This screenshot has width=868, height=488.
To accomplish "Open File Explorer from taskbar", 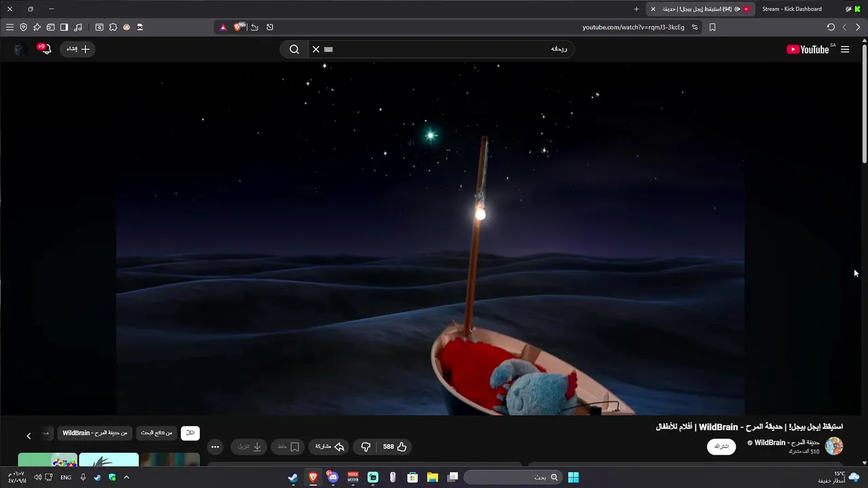I will [x=432, y=477].
